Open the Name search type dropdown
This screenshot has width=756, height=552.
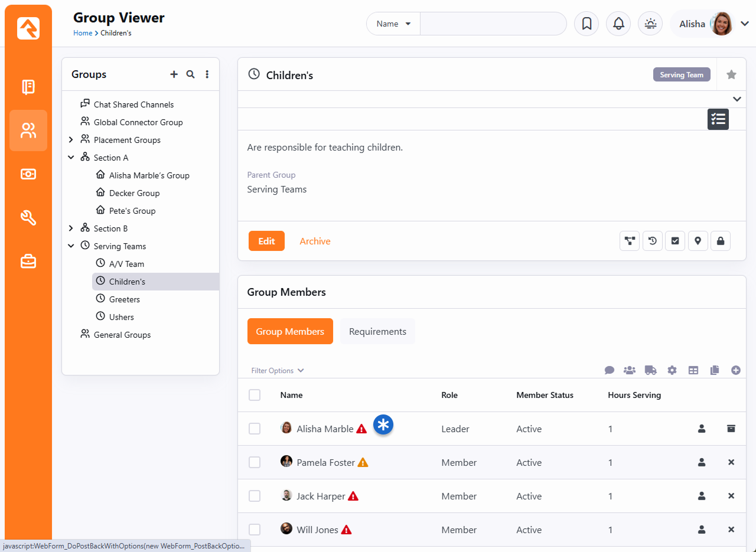393,24
